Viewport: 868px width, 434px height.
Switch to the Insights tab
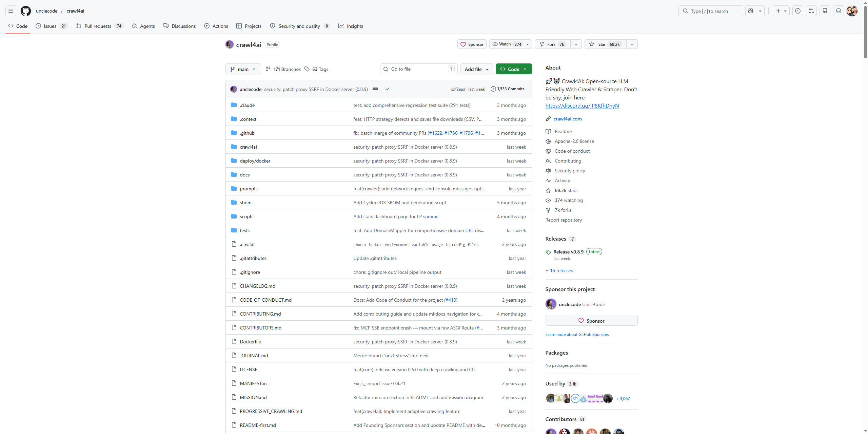click(351, 26)
